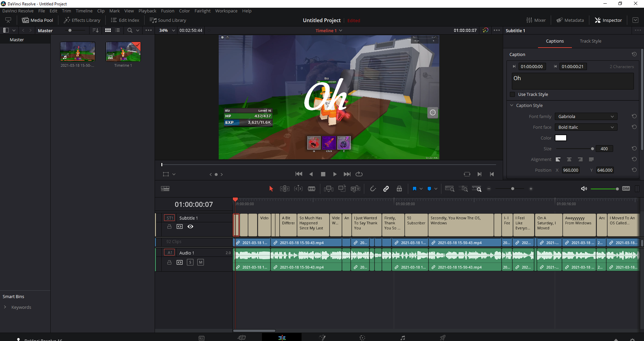The height and width of the screenshot is (341, 644).
Task: Click the Overwrite Clip icon
Action: pos(342,189)
